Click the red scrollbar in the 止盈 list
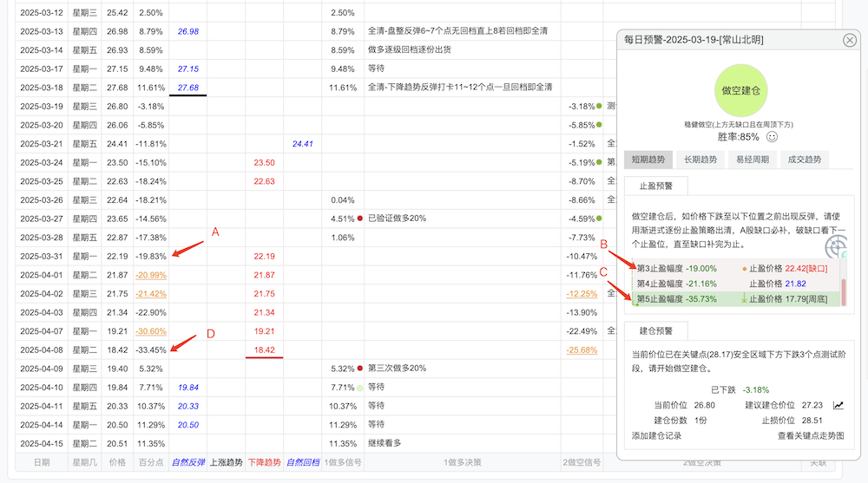This screenshot has height=483, width=868. (x=844, y=292)
